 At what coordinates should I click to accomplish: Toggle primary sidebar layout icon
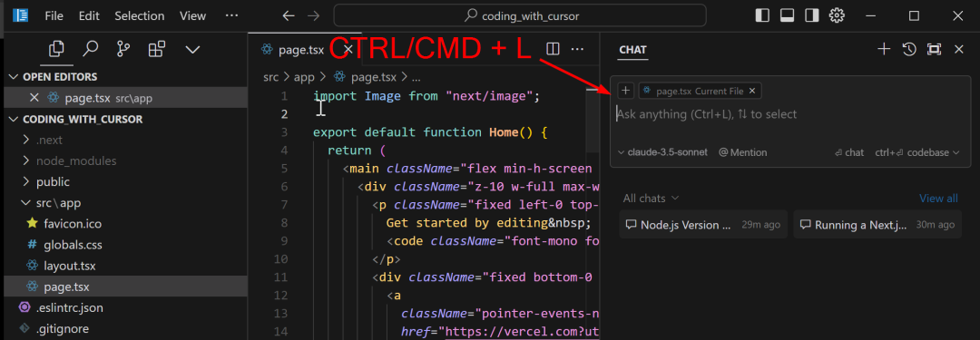762,15
